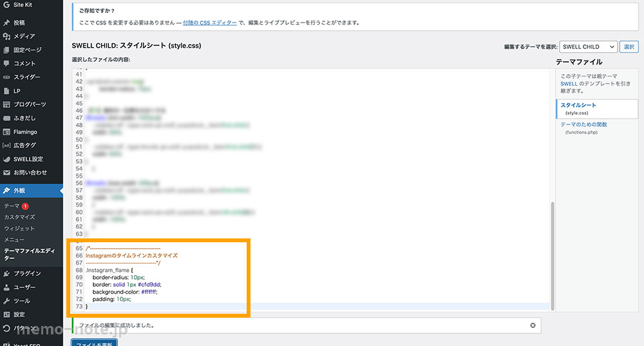644x346 pixels.
Task: Click the Instagramのタイムラインカスタマイズ comment line
Action: pyautogui.click(x=131, y=256)
